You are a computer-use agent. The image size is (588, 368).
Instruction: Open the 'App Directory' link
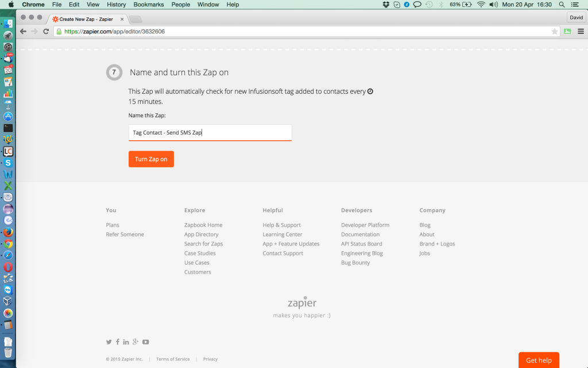pos(202,235)
